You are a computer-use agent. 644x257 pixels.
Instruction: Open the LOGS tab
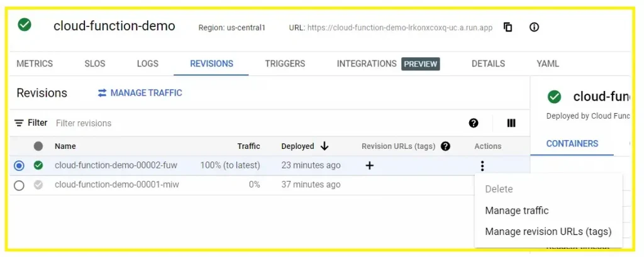[147, 63]
